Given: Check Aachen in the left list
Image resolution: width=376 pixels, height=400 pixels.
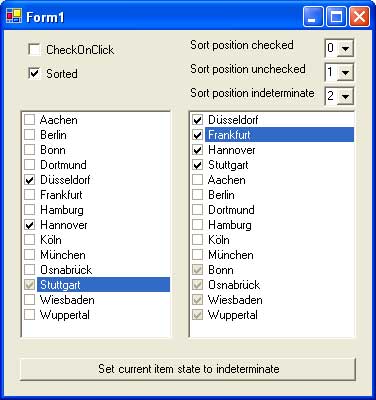Looking at the screenshot, I should click(30, 120).
